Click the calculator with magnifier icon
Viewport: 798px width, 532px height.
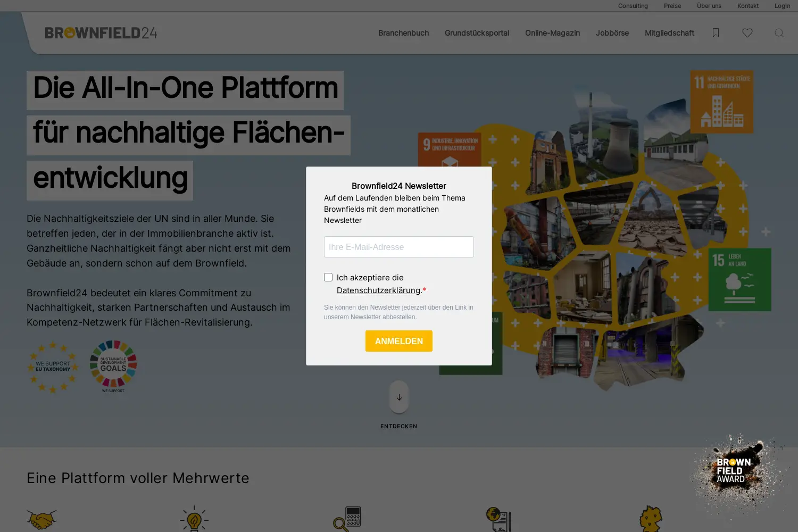[347, 519]
